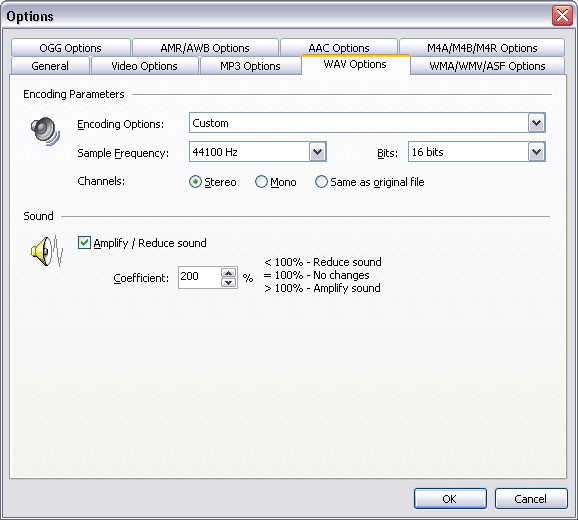Select the Stereo channel option
Image resolution: width=578 pixels, height=520 pixels.
pos(195,182)
